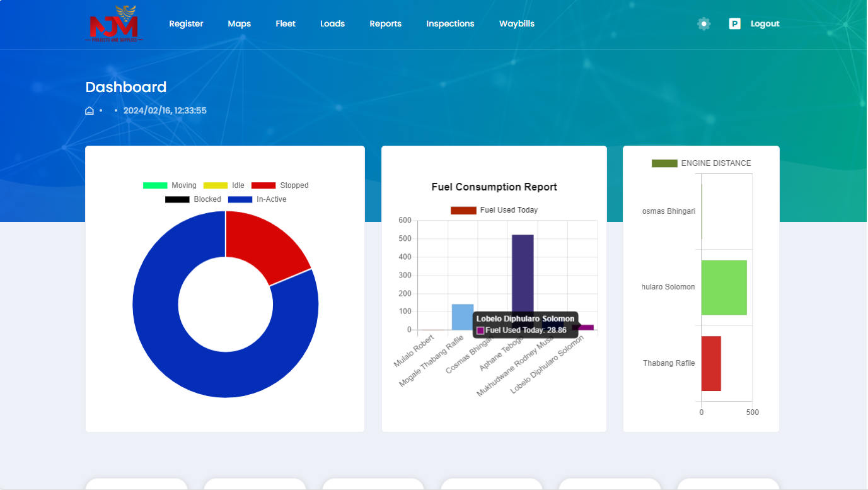Toggle the Moving legend item
868x490 pixels.
170,185
